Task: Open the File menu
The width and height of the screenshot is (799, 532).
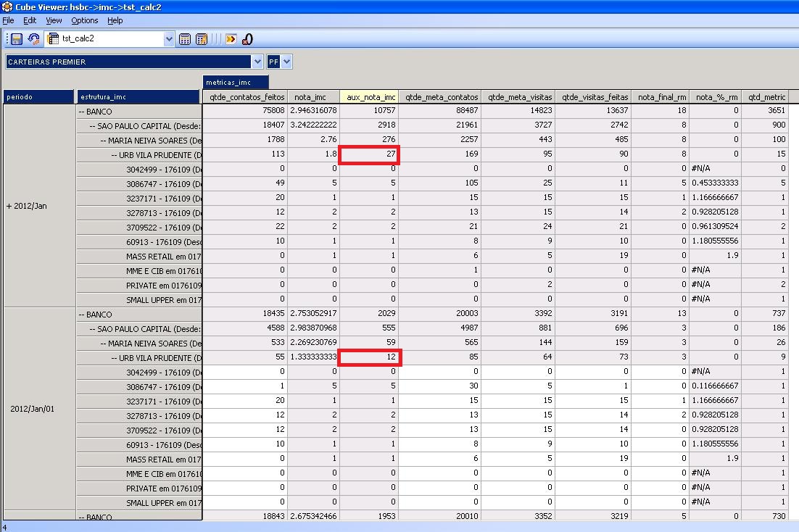Action: 8,20
